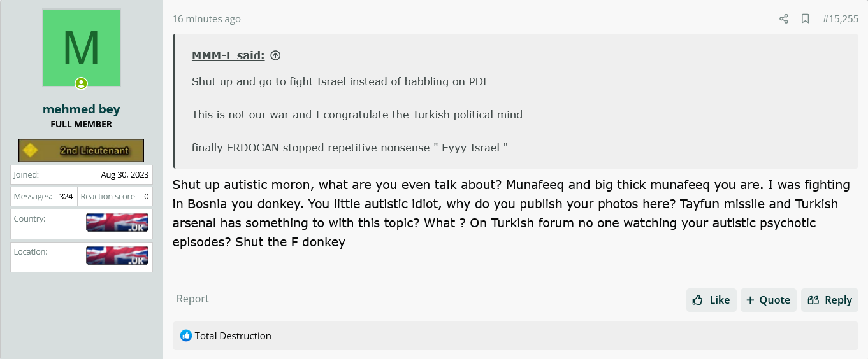868x359 pixels.
Task: Open post number #15,255 permalink
Action: coord(840,19)
